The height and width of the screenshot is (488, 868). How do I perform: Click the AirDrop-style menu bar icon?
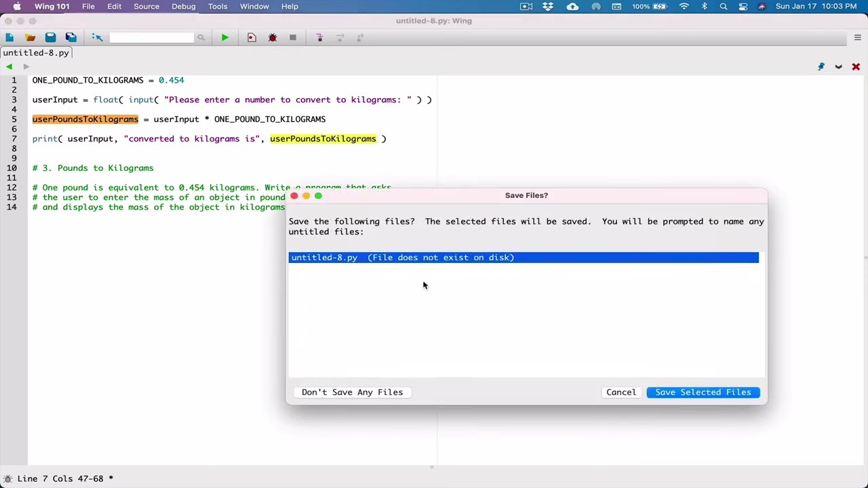(596, 6)
